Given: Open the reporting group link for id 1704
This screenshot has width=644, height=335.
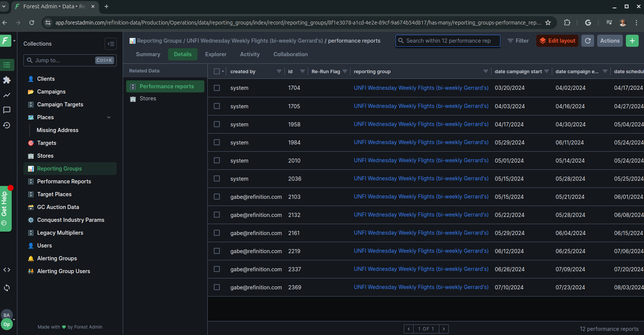Looking at the screenshot, I should click(x=421, y=88).
